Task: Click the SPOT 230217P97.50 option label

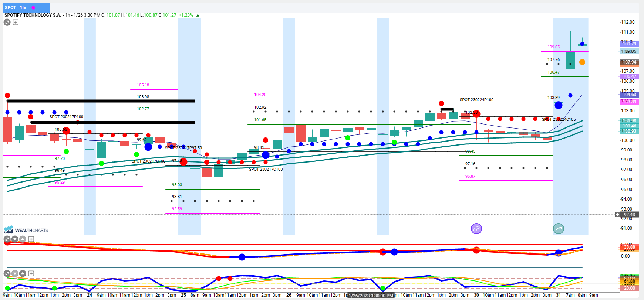Action: pyautogui.click(x=183, y=148)
